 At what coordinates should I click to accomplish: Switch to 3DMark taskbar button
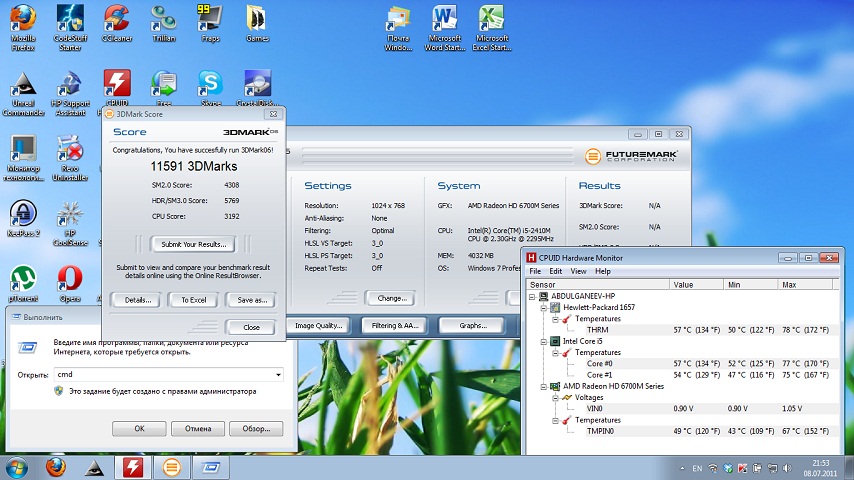click(172, 467)
